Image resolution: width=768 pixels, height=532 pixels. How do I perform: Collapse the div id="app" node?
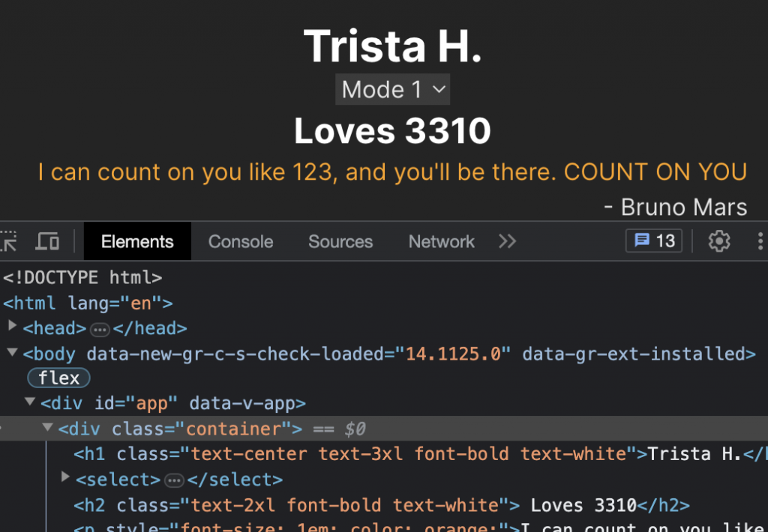[30, 402]
